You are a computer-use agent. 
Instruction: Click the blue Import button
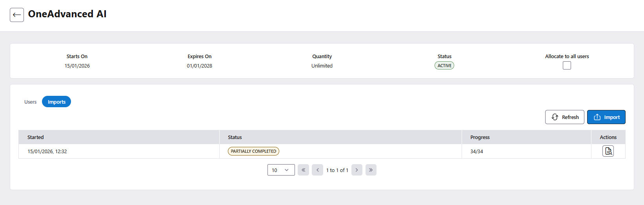tap(606, 117)
